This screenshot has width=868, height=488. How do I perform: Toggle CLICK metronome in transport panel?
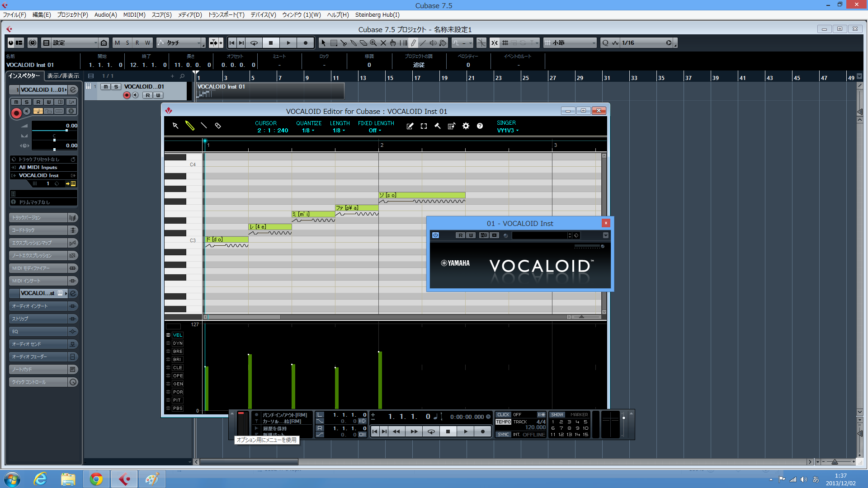[503, 414]
